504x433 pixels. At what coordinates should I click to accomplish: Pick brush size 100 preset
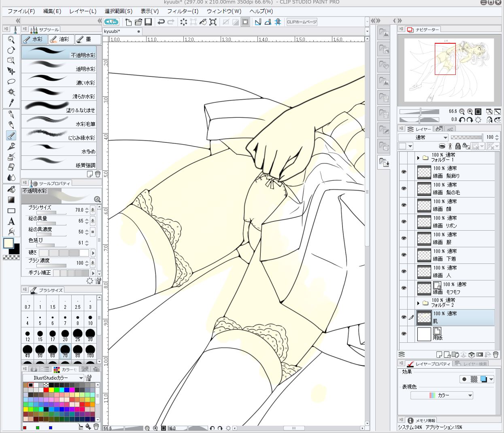coord(90,350)
